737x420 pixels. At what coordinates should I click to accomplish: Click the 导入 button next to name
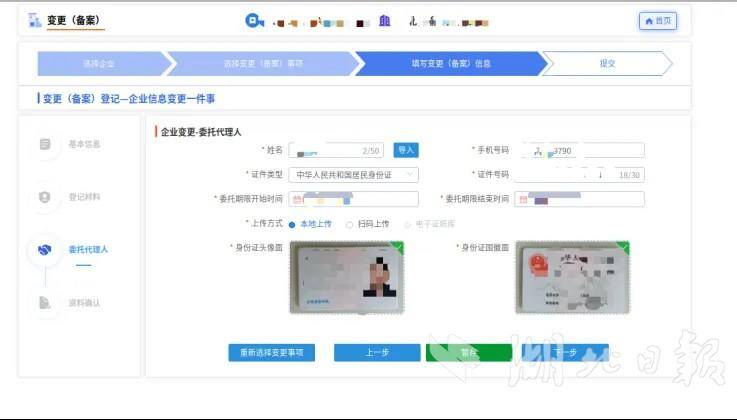[405, 150]
